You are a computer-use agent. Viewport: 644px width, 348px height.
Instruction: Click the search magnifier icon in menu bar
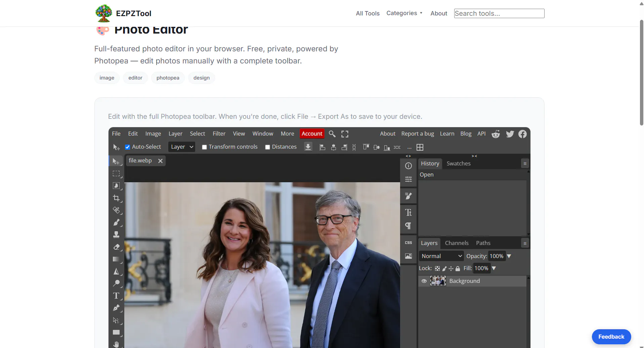[x=332, y=134]
